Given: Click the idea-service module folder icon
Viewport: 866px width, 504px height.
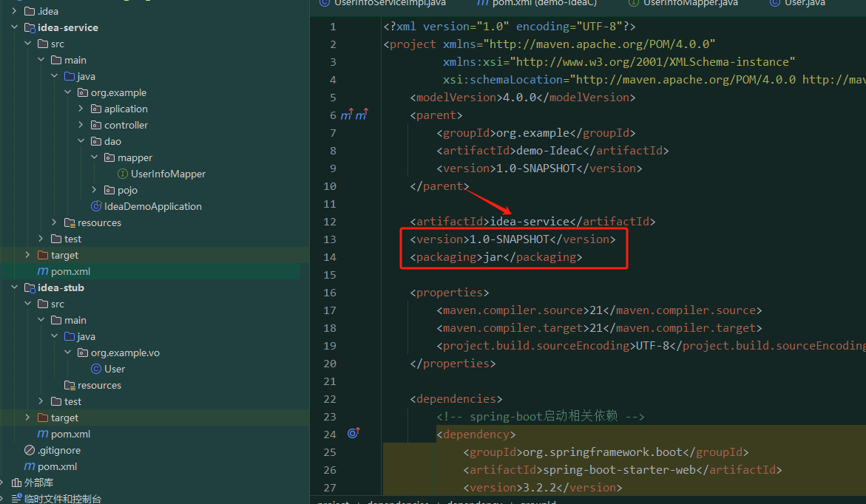Looking at the screenshot, I should (30, 27).
